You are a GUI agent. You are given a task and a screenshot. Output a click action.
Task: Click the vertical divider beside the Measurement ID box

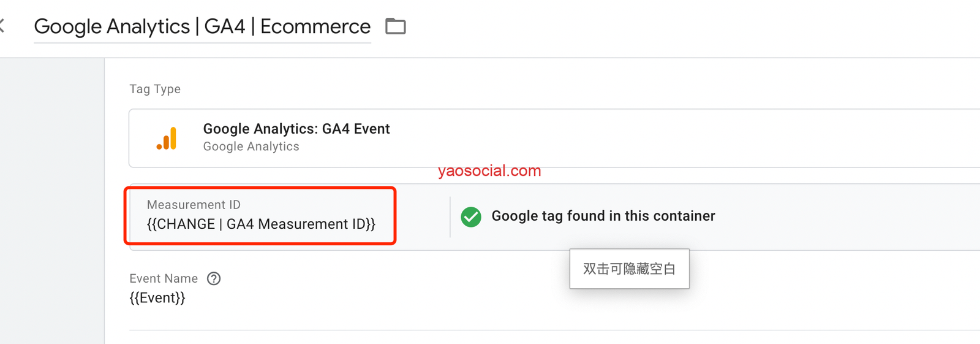coord(450,216)
